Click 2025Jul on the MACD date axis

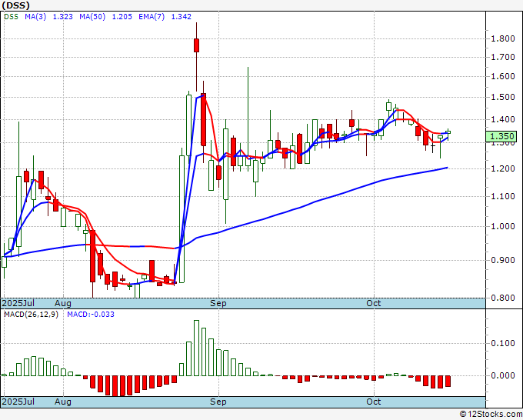pos(18,402)
